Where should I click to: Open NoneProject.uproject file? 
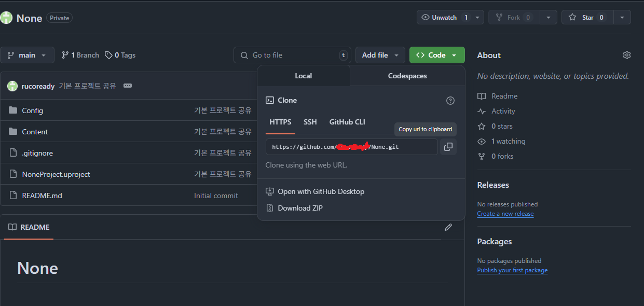click(56, 174)
